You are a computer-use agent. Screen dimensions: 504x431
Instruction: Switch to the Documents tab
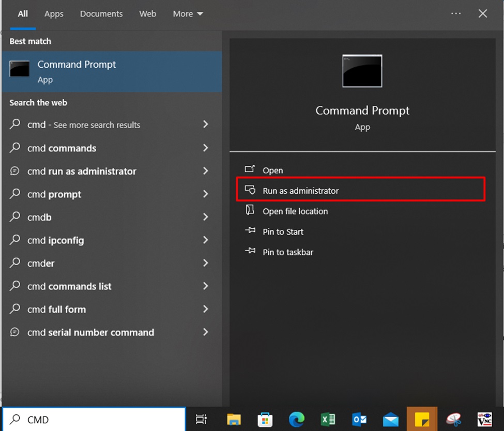101,14
